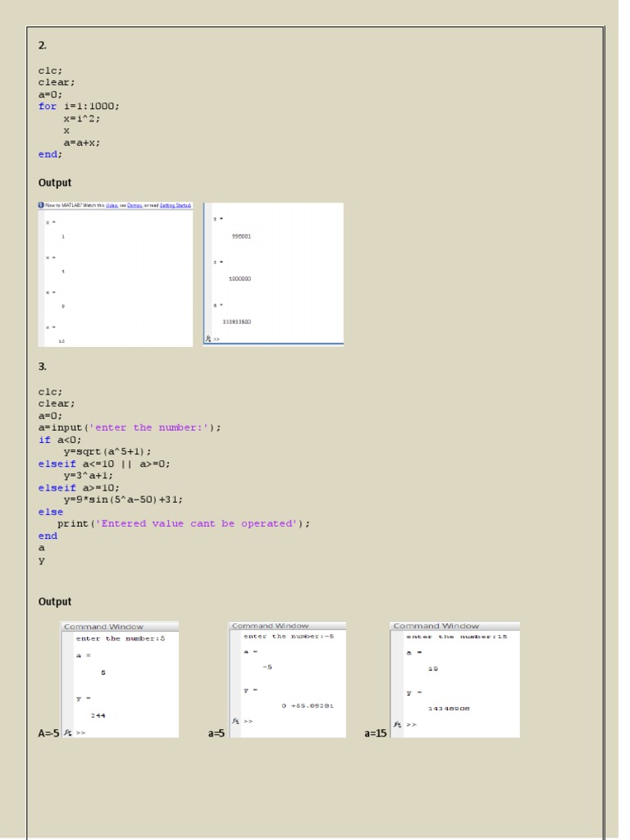The image size is (630, 840).
Task: Click the >> prompt under the 14348908 output
Action: (x=409, y=725)
